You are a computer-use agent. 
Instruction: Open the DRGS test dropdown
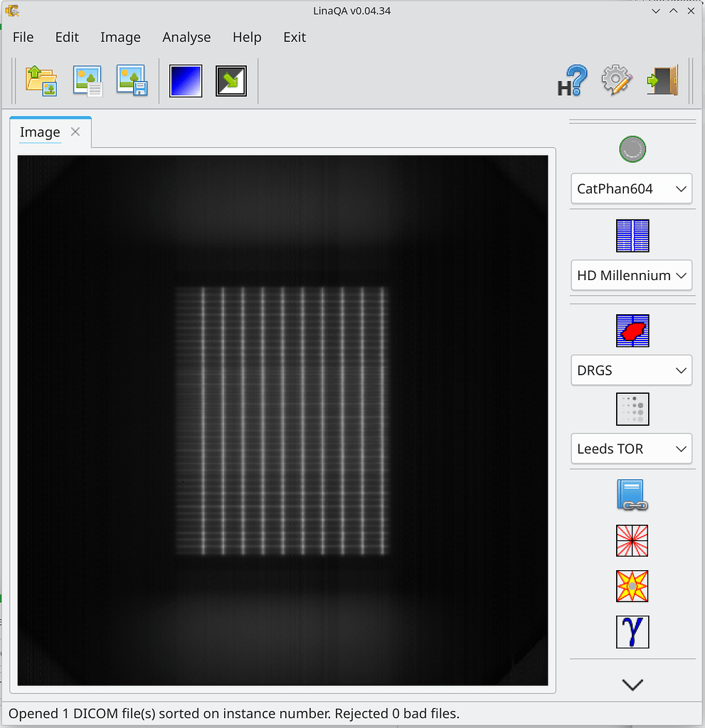coord(631,370)
